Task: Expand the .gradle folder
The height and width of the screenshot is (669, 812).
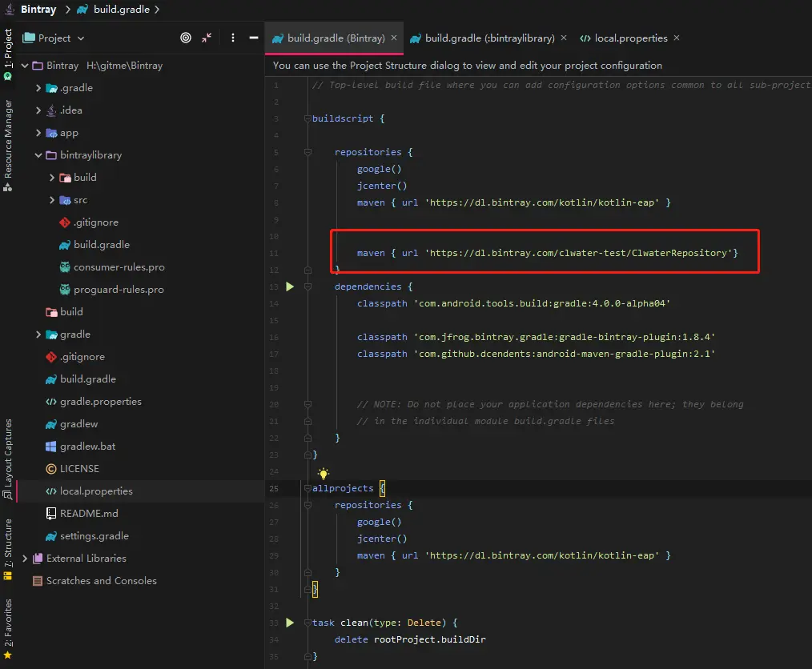Action: 38,88
